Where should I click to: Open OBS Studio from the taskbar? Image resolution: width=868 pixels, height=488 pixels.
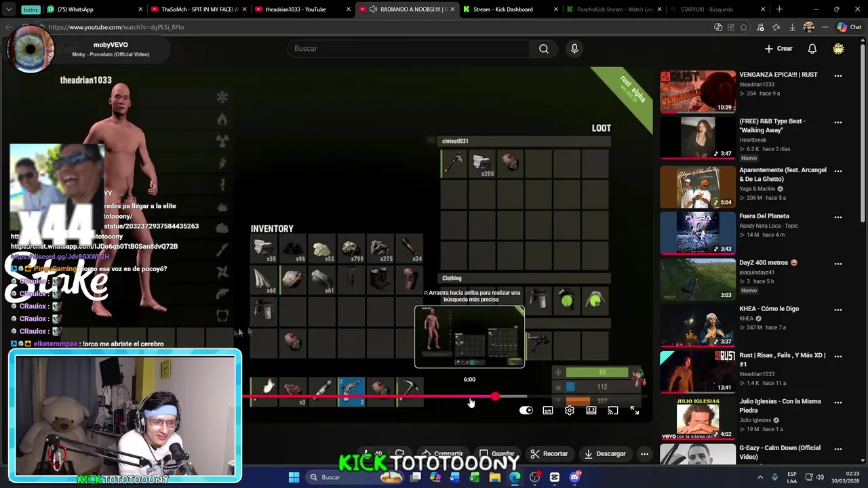pos(535,477)
